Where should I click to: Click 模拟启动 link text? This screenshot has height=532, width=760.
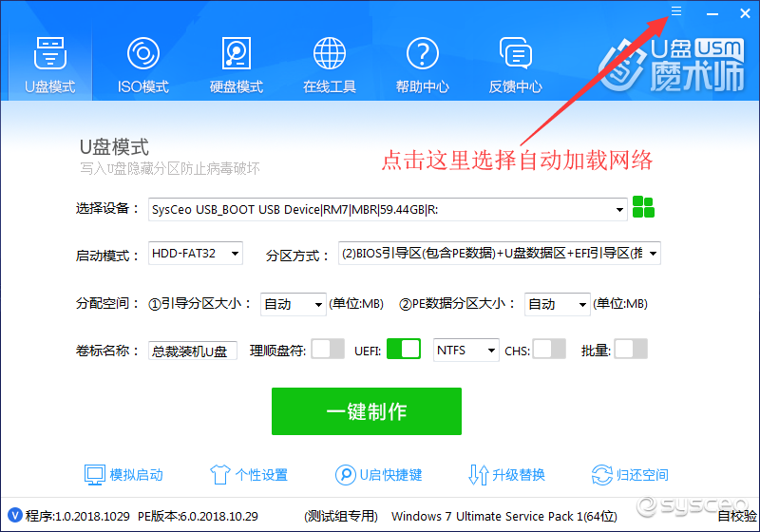tap(136, 475)
